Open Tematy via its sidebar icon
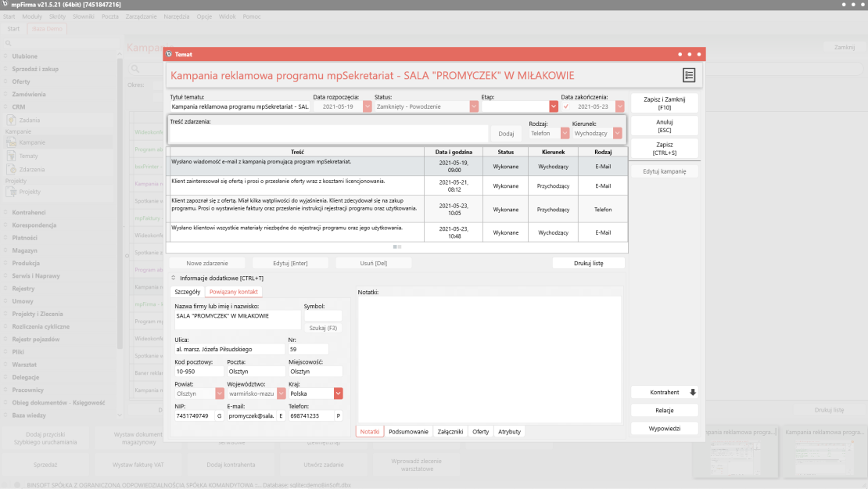The width and height of the screenshot is (868, 489). pyautogui.click(x=11, y=156)
